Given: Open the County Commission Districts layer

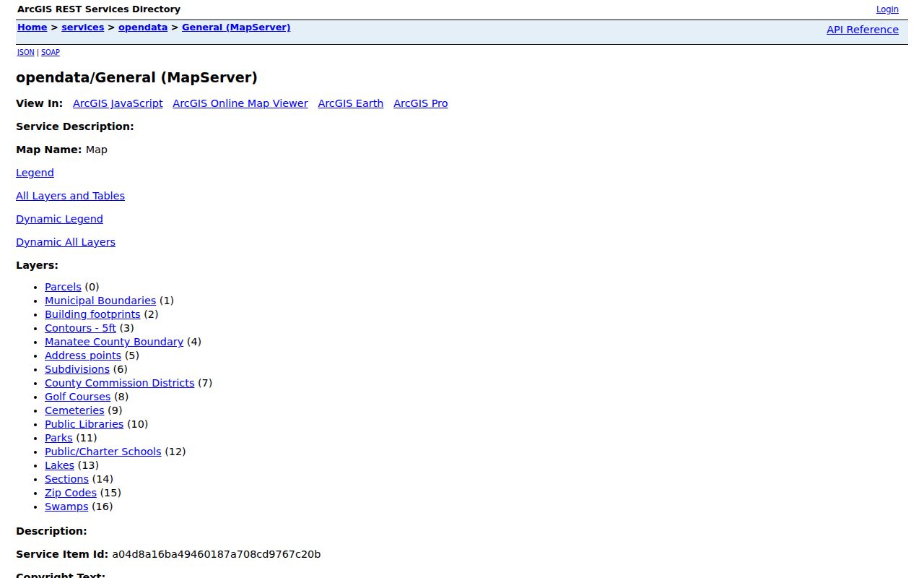Looking at the screenshot, I should click(x=119, y=383).
